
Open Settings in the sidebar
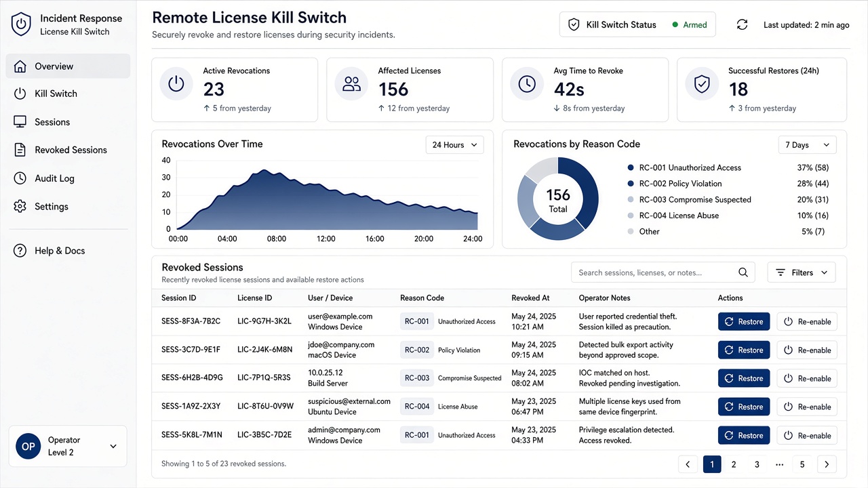(x=68, y=207)
